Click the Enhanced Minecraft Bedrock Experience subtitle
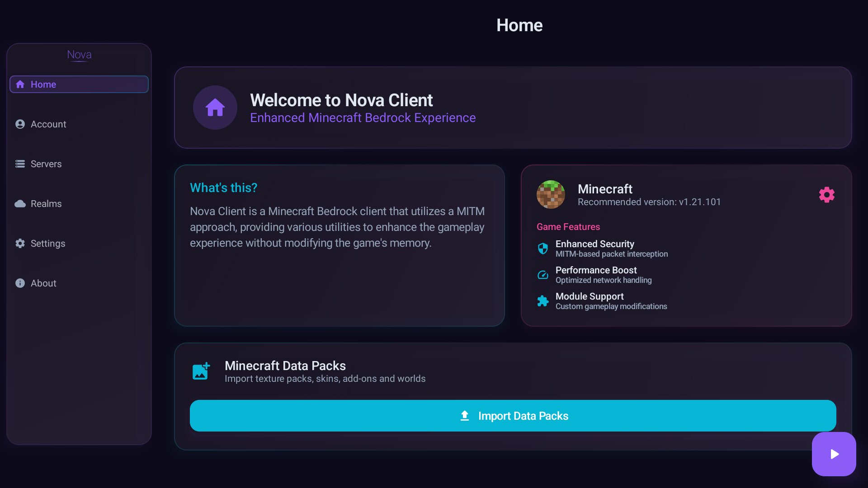Viewport: 868px width, 488px height. pyautogui.click(x=363, y=118)
